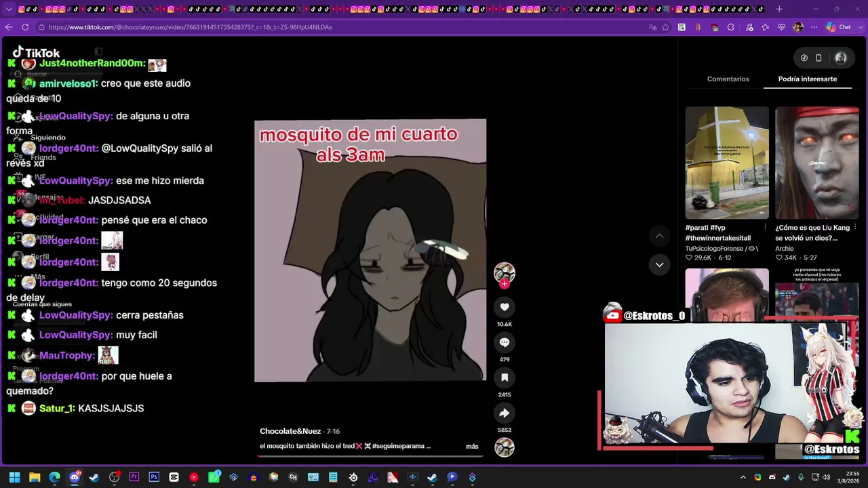The width and height of the screenshot is (868, 488).
Task: Open the Ch app on the taskbar
Action: click(293, 477)
